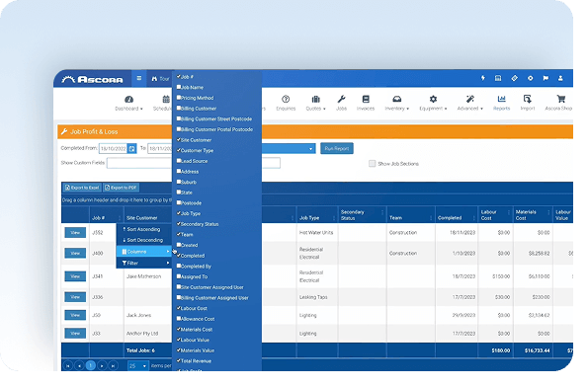Click the Run Report button
The image size is (588, 386).
click(x=337, y=148)
